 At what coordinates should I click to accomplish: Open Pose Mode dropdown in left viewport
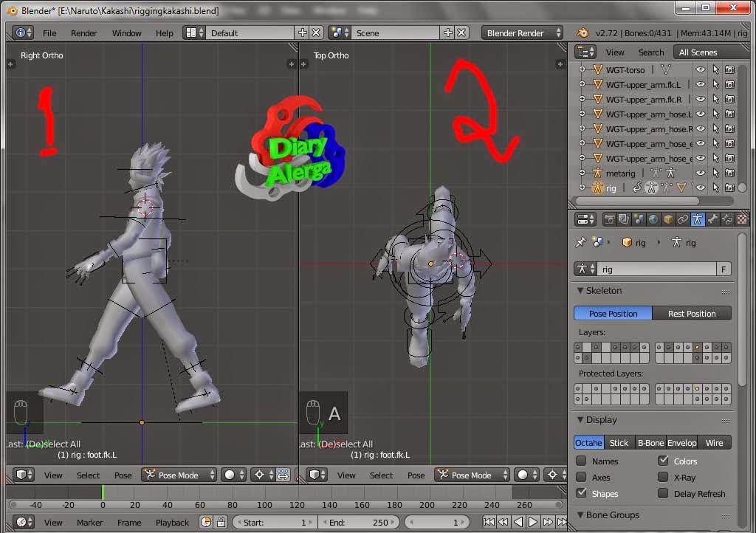click(x=179, y=475)
